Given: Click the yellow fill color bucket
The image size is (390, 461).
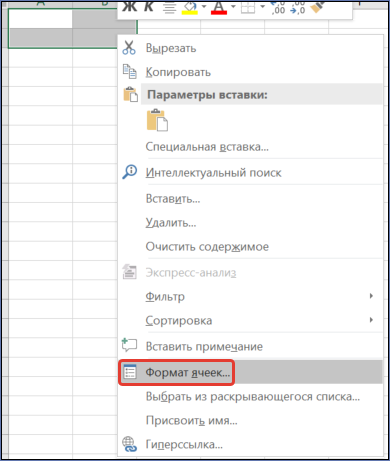Looking at the screenshot, I should [x=190, y=7].
